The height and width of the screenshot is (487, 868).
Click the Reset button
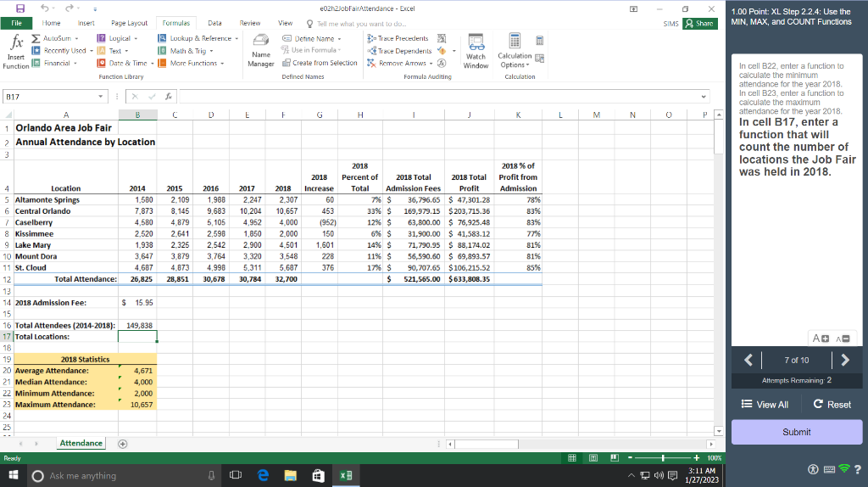pyautogui.click(x=832, y=405)
